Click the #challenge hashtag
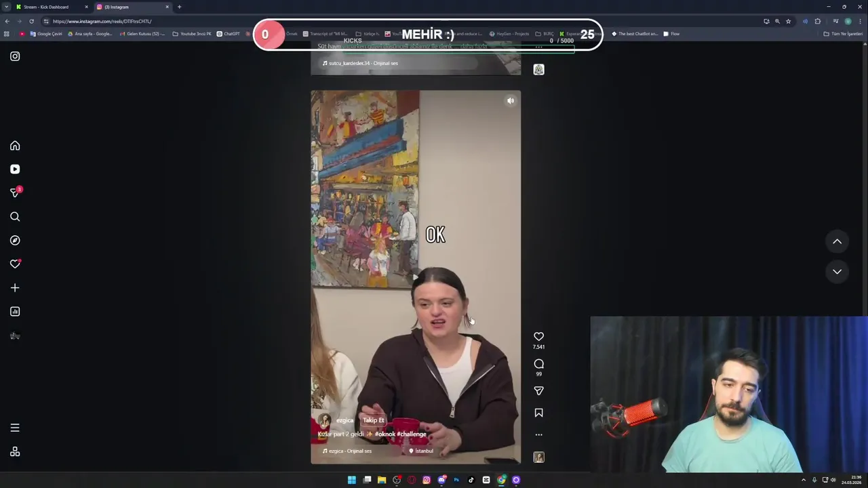This screenshot has height=488, width=868. click(x=412, y=434)
